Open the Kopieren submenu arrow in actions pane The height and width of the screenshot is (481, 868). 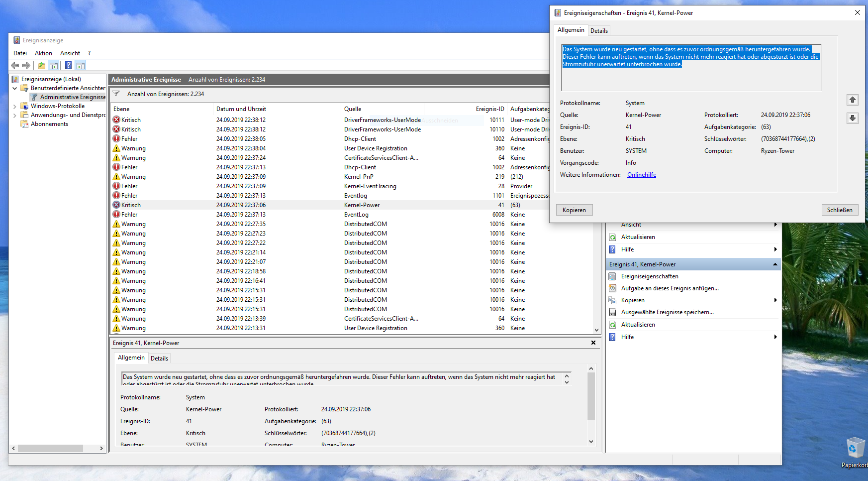pos(775,300)
